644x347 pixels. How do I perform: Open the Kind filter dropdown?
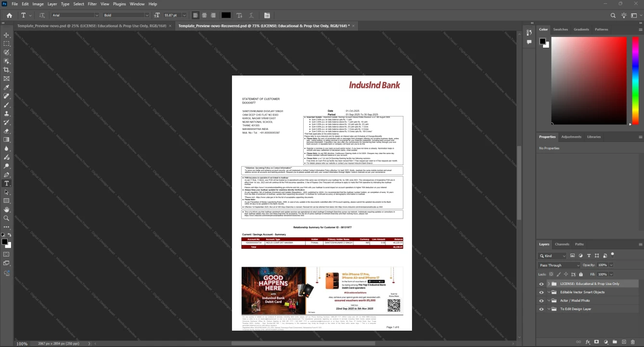point(553,256)
